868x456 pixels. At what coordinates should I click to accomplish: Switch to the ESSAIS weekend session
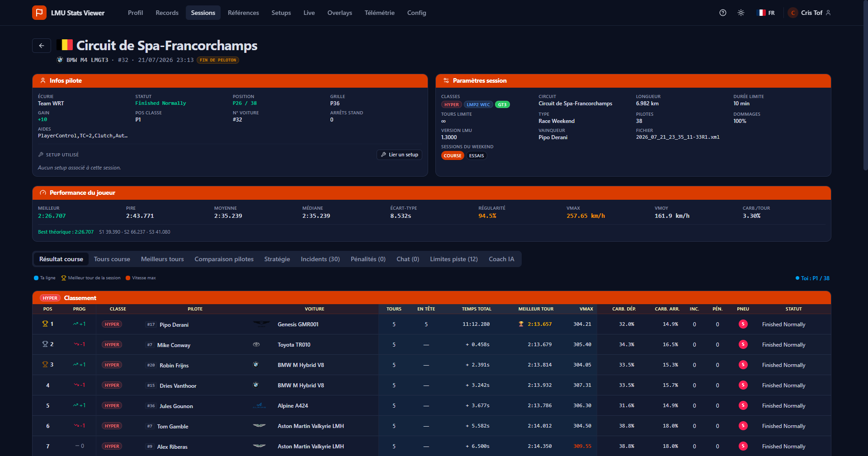tap(476, 155)
